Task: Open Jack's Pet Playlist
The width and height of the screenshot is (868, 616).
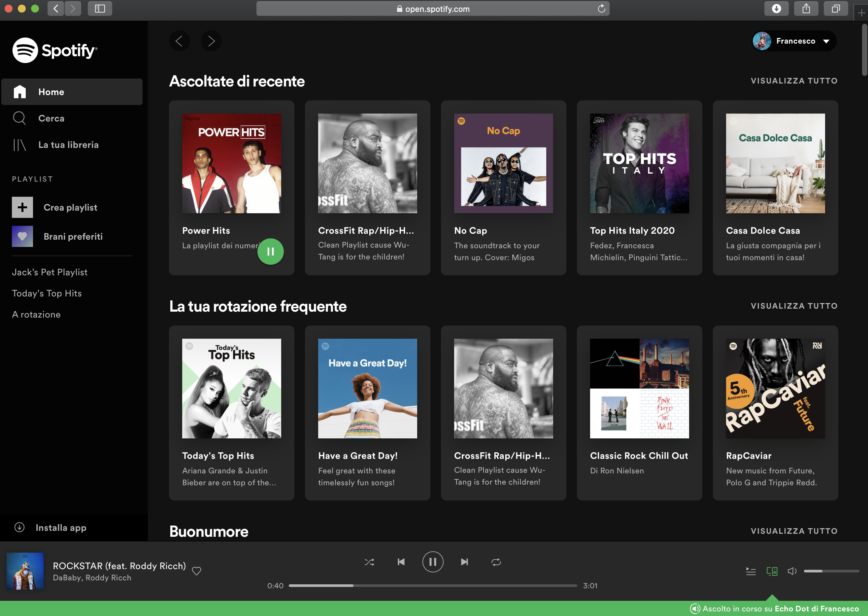Action: point(50,272)
